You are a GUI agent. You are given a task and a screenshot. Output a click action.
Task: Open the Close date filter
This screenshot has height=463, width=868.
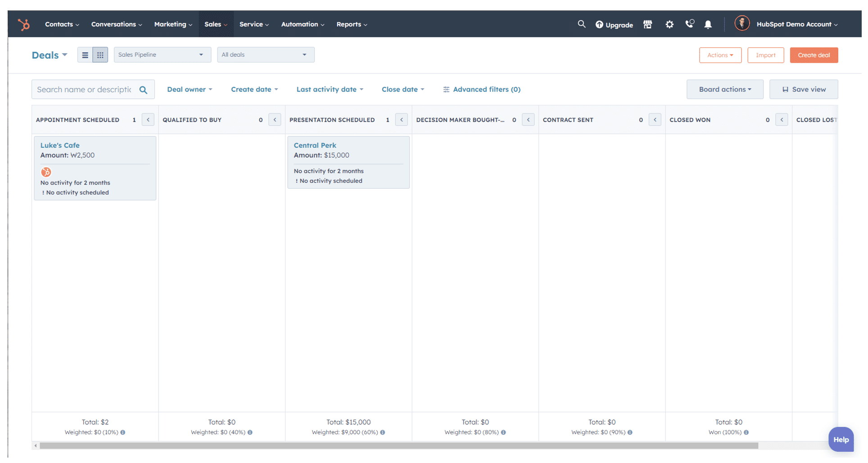click(403, 90)
